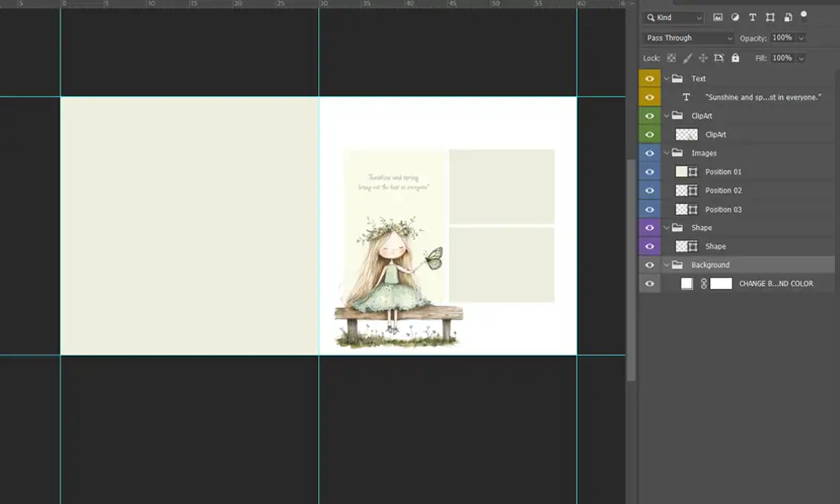Viewport: 840px width, 504px height.
Task: Click the Images group name
Action: 704,153
